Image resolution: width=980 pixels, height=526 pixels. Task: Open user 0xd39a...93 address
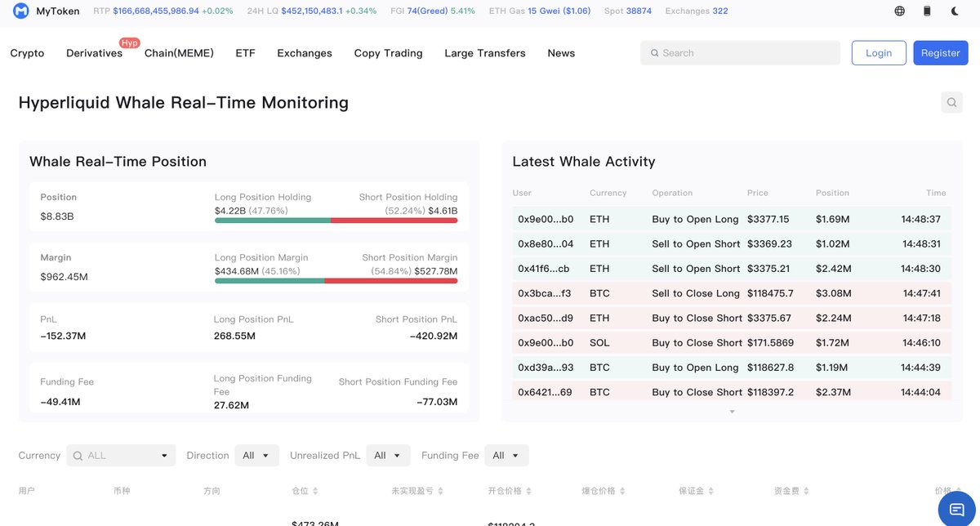coord(546,368)
